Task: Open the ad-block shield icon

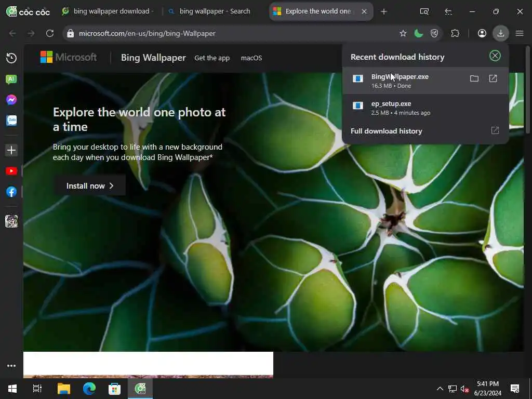Action: [434, 33]
